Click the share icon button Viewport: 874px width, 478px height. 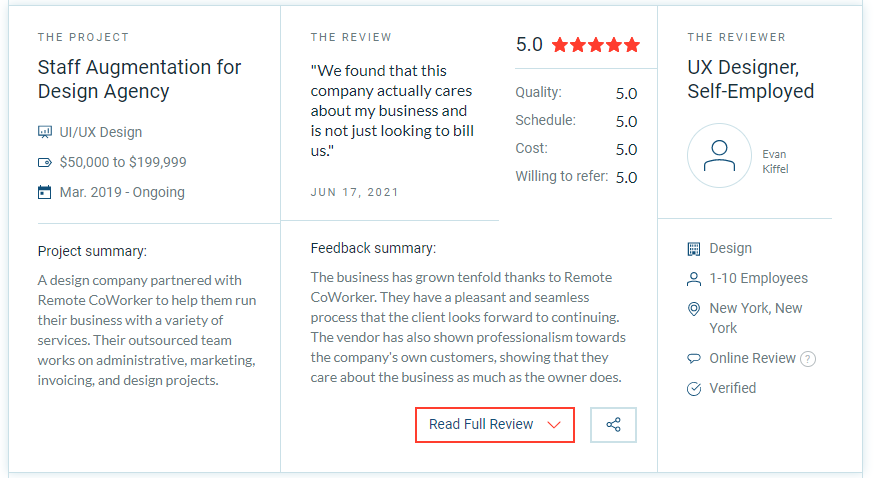(613, 425)
